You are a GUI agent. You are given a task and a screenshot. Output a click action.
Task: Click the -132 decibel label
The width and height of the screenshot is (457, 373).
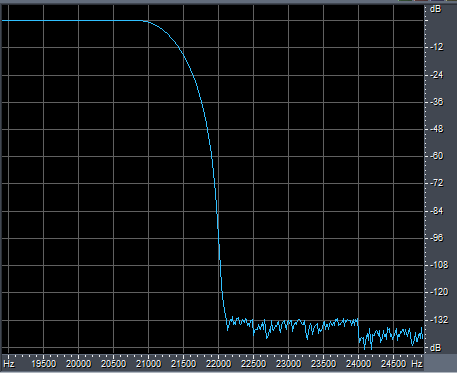coord(439,320)
